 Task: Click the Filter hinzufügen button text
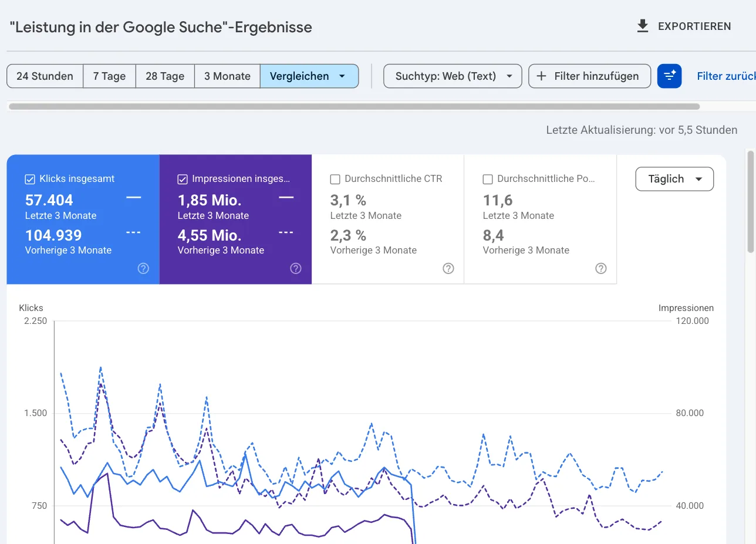pyautogui.click(x=596, y=76)
